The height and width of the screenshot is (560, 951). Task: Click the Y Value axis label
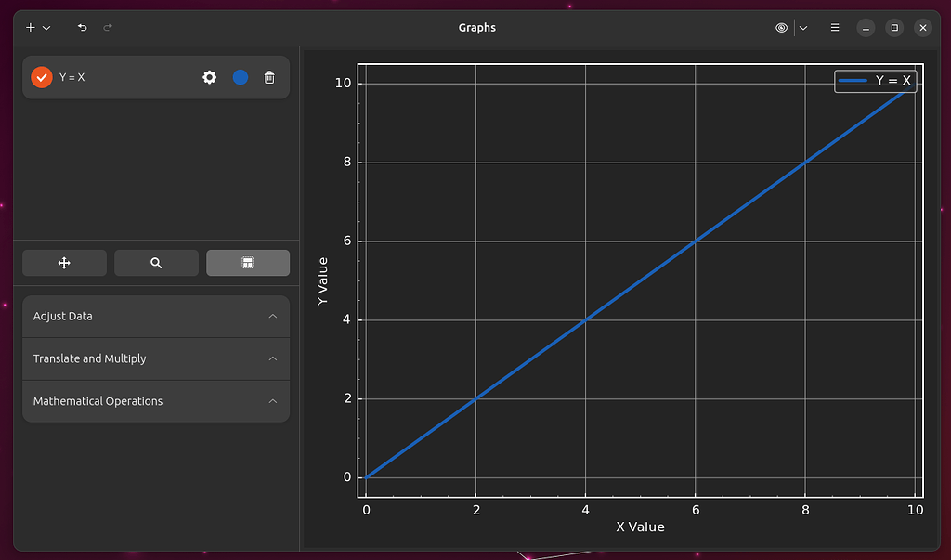coord(322,281)
